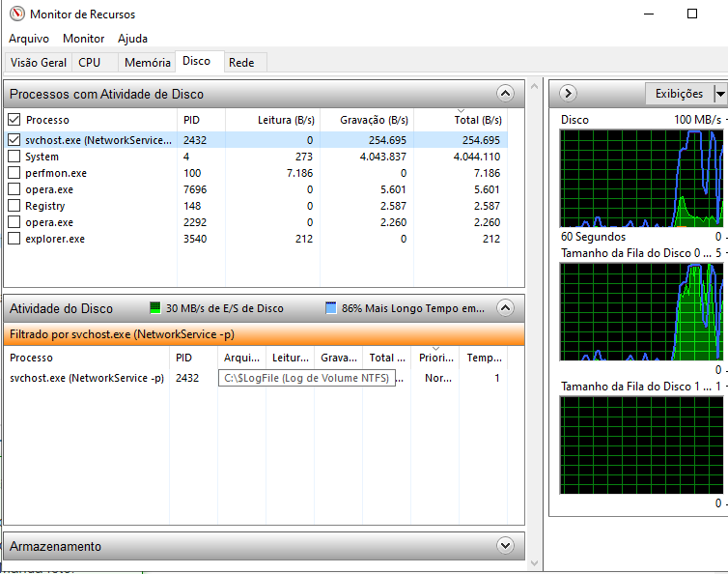This screenshot has width=728, height=574.
Task: Check the explorer.exe checkbox
Action: (x=14, y=239)
